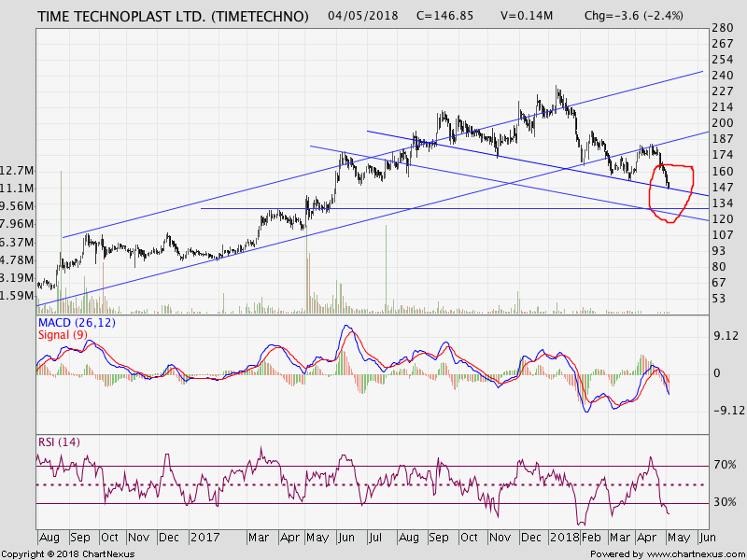
Task: Open the www.chartnexus.com link
Action: (694, 553)
